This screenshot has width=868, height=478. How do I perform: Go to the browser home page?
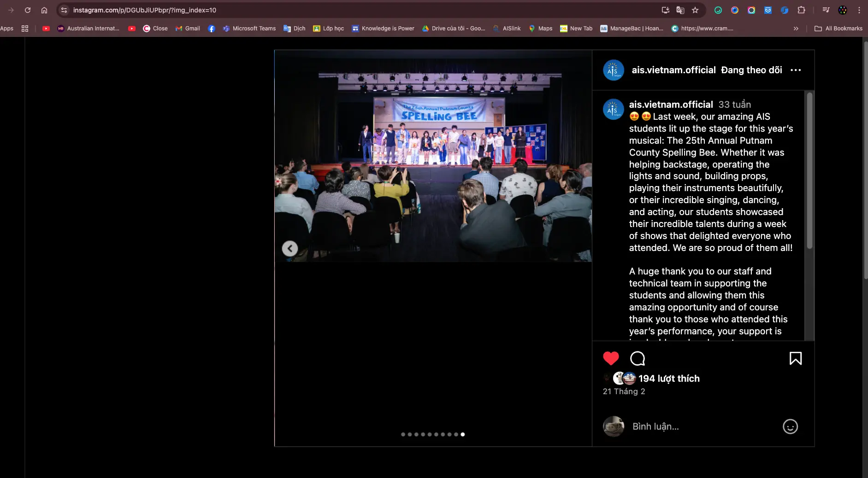coord(44,10)
